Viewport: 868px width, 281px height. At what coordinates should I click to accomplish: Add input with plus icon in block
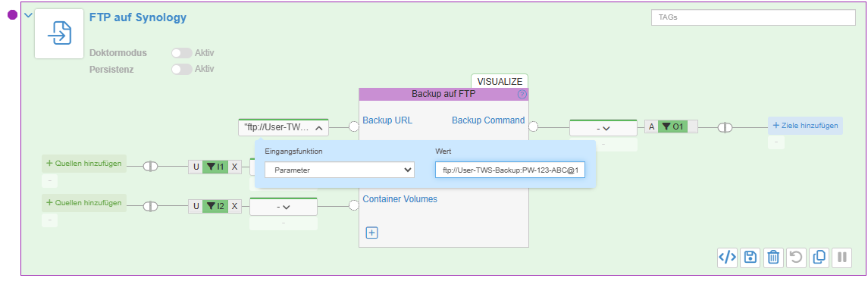point(372,233)
